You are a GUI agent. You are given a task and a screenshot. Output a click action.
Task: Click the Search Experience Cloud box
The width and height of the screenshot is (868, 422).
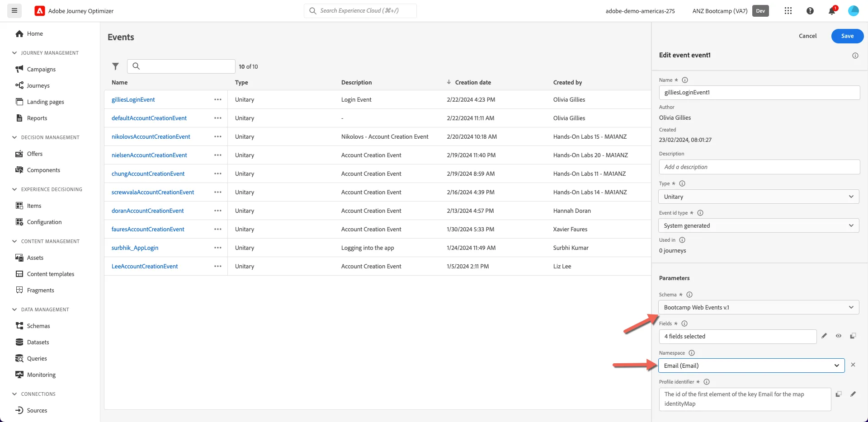click(360, 11)
